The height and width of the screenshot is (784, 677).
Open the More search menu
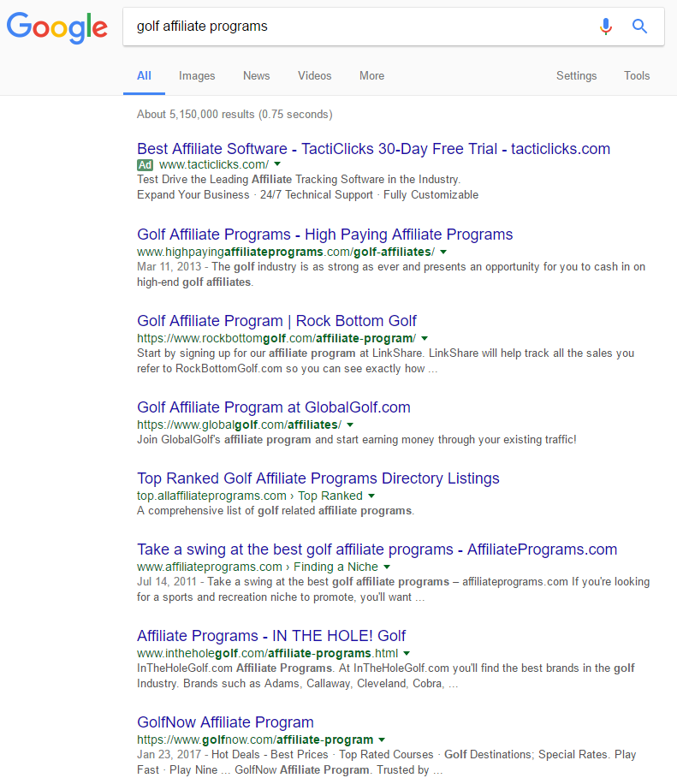pos(372,75)
